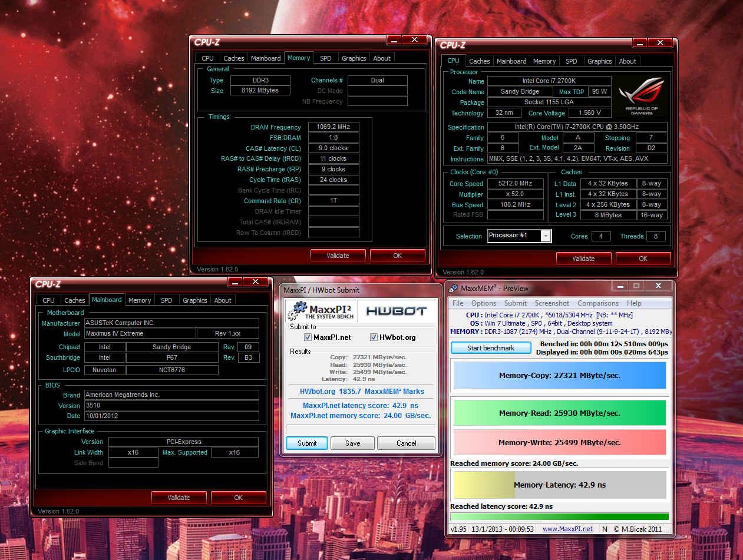Screen dimensions: 743x560
Task: Select SPD tab in CPU-Z processor window
Action: click(572, 61)
